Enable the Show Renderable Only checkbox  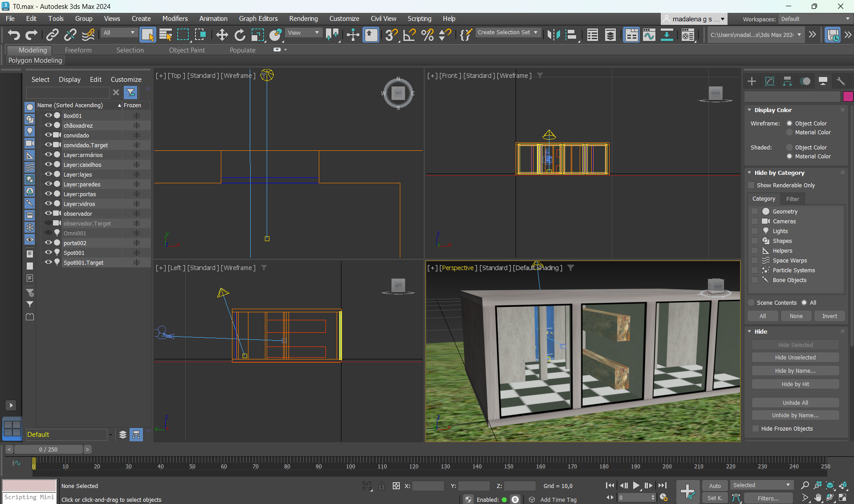click(x=752, y=185)
